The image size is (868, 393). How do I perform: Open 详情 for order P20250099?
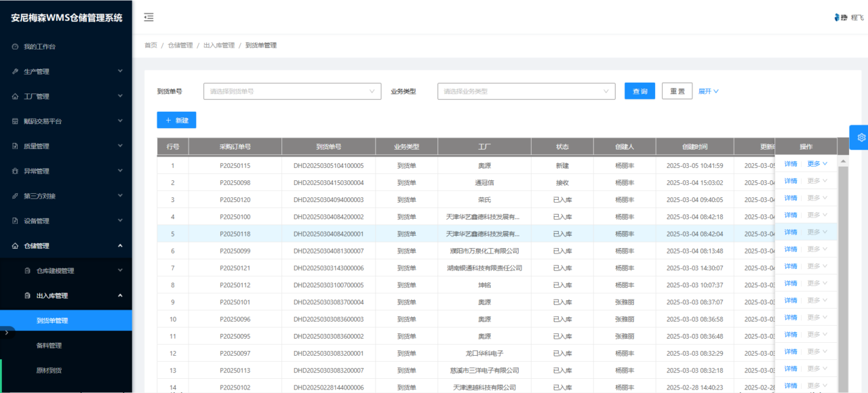(791, 249)
